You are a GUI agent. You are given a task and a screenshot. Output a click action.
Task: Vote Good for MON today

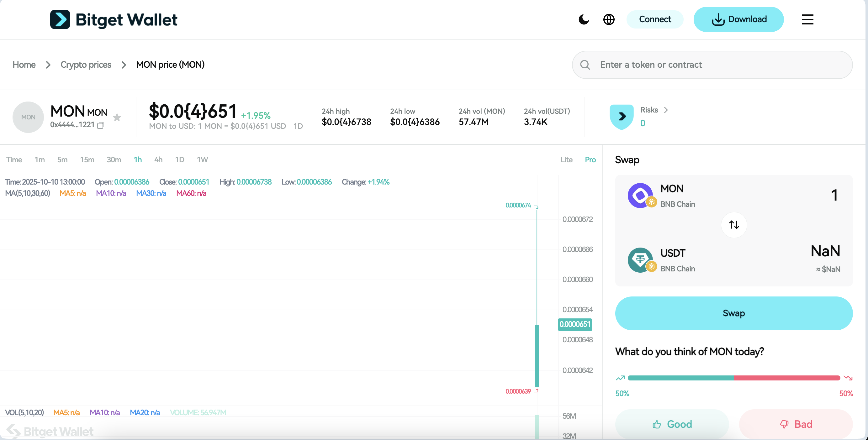[672, 424]
